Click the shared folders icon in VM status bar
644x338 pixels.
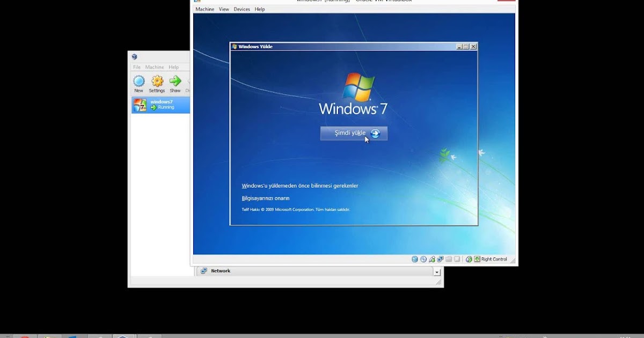tap(449, 259)
